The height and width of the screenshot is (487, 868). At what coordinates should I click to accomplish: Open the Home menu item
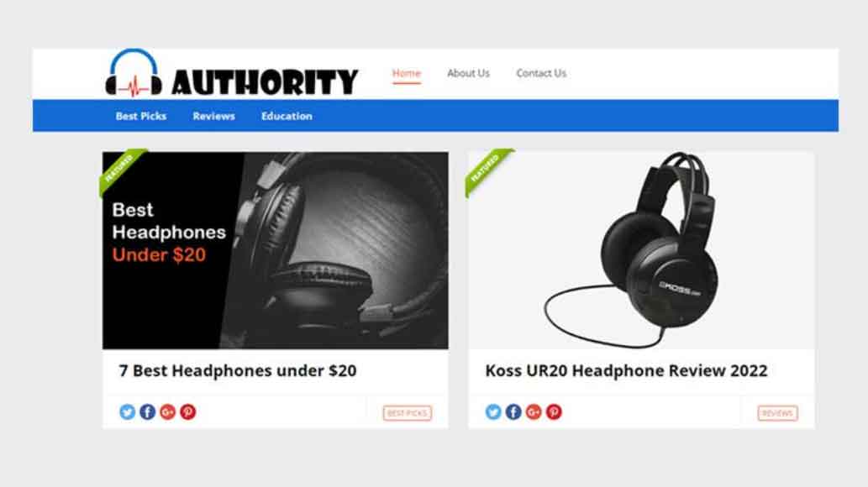pyautogui.click(x=407, y=73)
